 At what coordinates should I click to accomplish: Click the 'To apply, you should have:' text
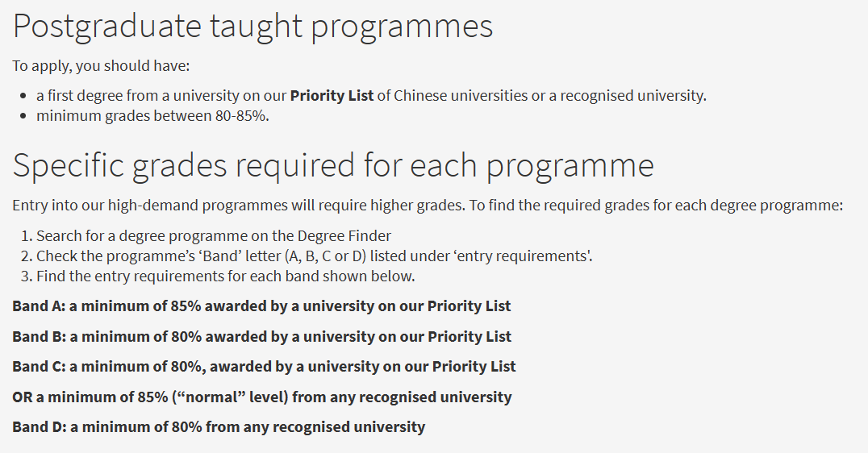[101, 65]
